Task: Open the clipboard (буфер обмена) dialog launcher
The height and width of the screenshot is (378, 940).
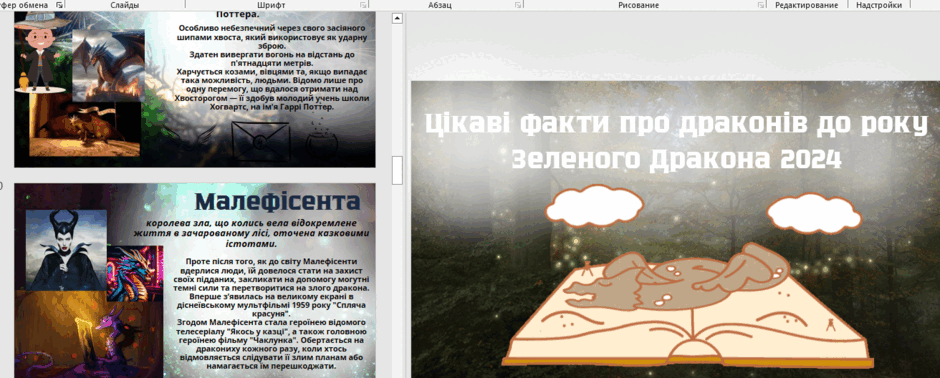Action: [x=59, y=5]
